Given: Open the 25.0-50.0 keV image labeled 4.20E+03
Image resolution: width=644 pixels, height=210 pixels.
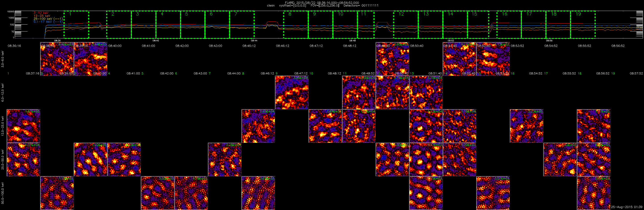Looking at the screenshot, I should (460, 160).
